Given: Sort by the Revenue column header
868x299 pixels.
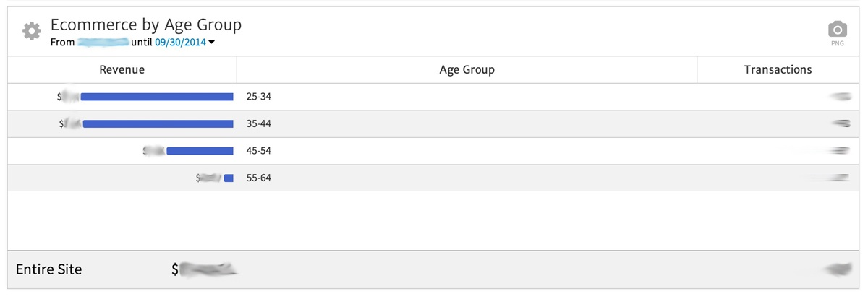Looking at the screenshot, I should click(x=122, y=70).
